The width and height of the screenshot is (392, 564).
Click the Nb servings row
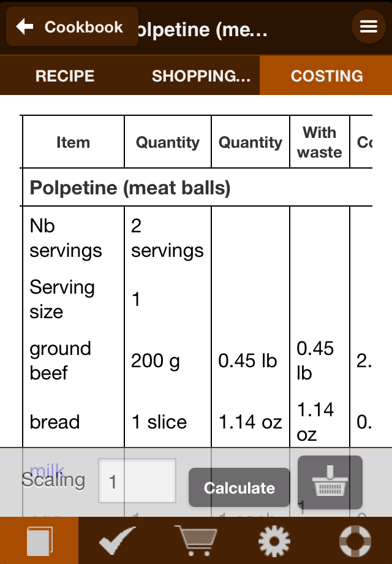(x=197, y=238)
